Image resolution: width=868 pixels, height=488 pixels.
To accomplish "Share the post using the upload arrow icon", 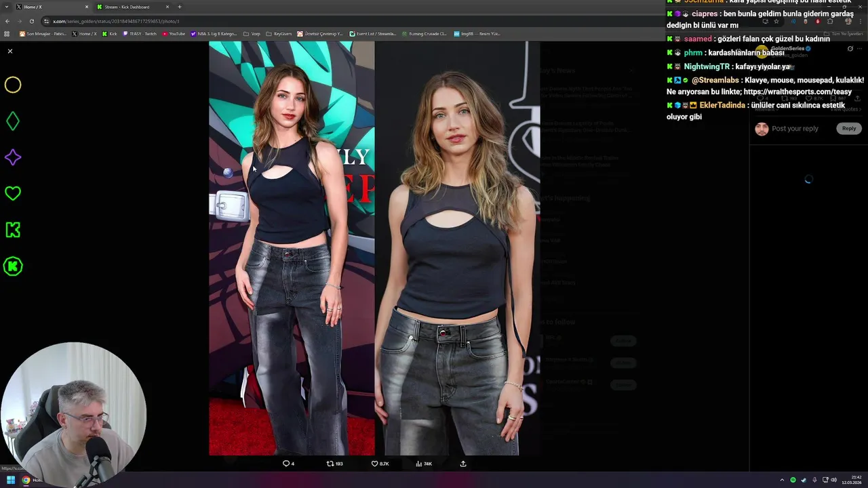I will click(x=463, y=464).
